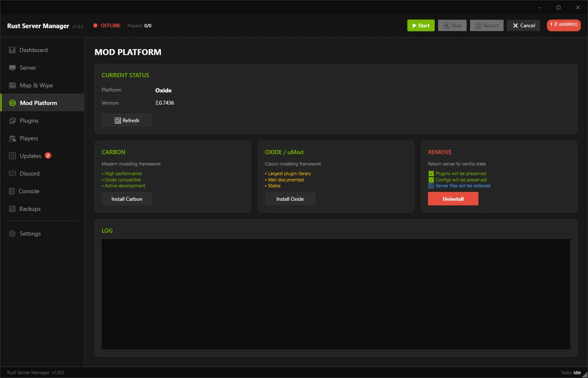The image size is (588, 378).
Task: Click the OFFLINE status text
Action: point(110,26)
